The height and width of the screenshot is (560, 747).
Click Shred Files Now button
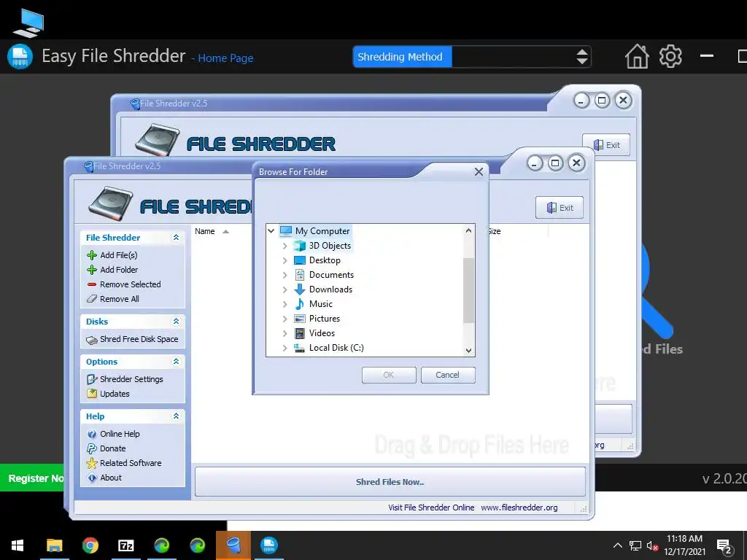390,482
